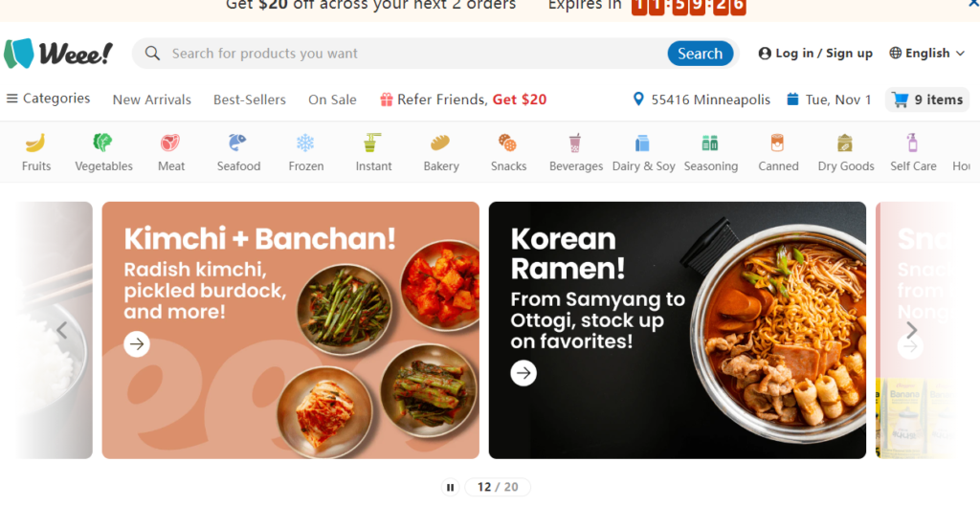Pause the banner carousel autoplay
980x506 pixels.
coord(450,487)
